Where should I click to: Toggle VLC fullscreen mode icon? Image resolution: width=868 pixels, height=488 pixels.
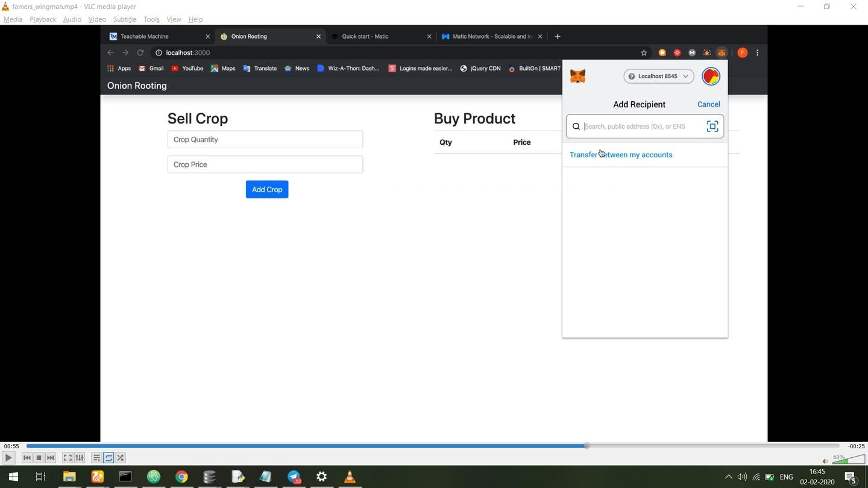tap(68, 458)
